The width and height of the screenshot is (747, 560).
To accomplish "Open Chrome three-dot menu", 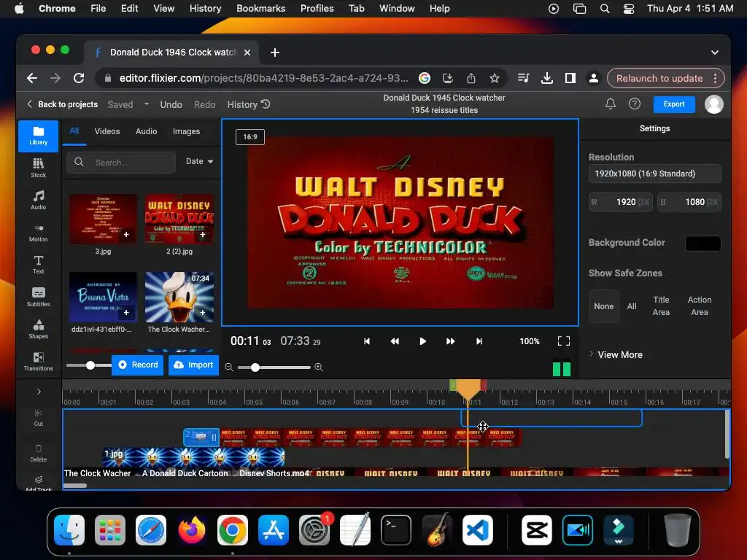I will tap(715, 78).
